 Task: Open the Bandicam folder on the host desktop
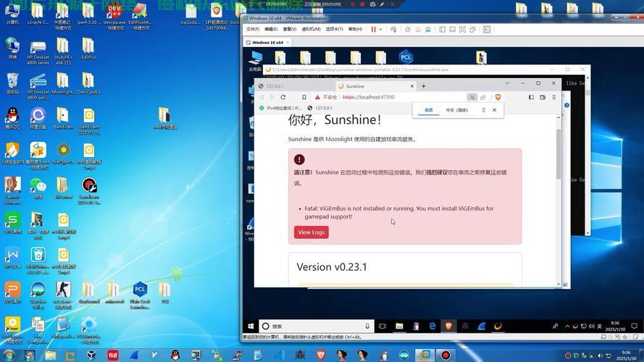(63, 118)
